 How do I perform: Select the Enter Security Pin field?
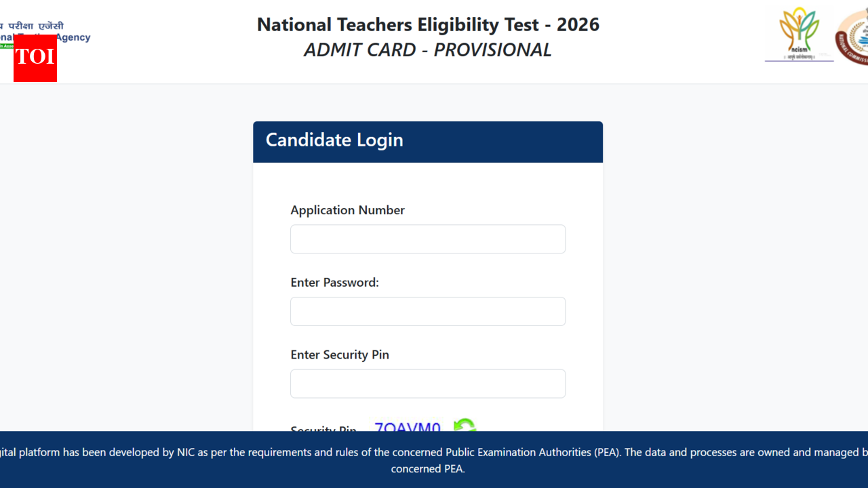(427, 383)
